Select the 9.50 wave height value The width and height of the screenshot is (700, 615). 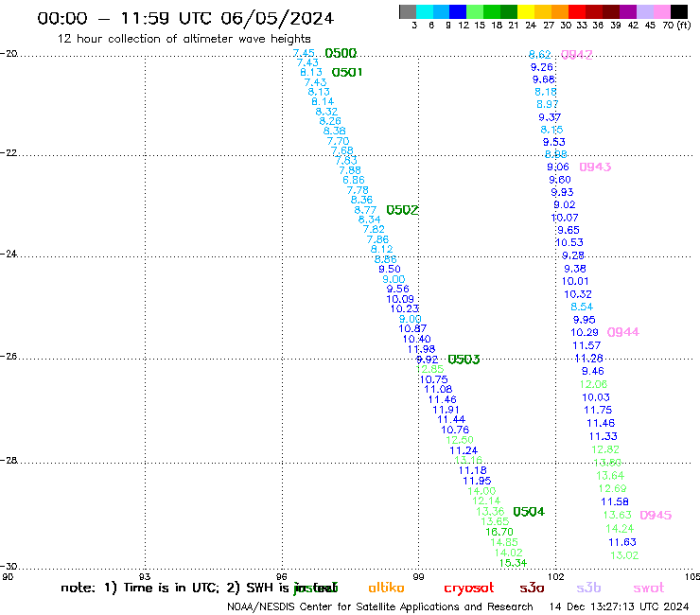coord(390,269)
